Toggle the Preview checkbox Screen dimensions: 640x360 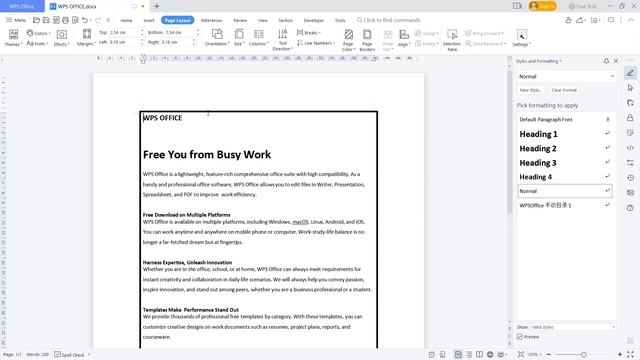pyautogui.click(x=520, y=337)
